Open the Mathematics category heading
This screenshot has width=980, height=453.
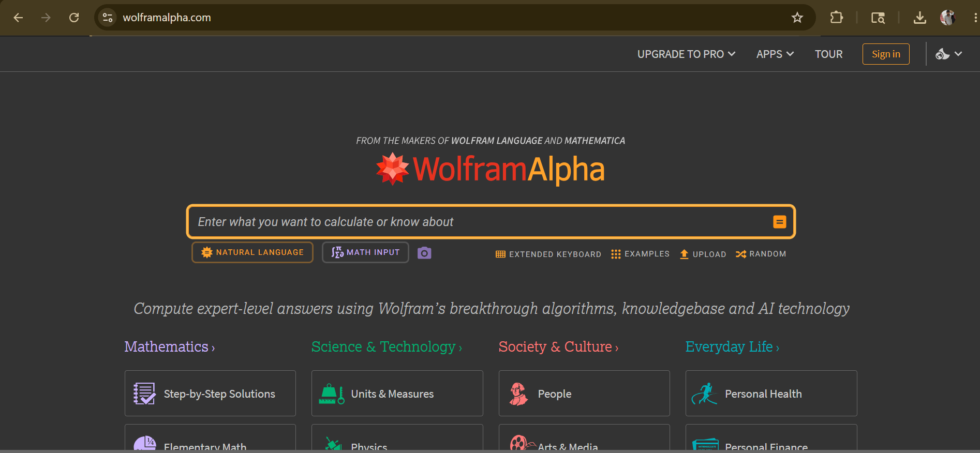point(170,346)
